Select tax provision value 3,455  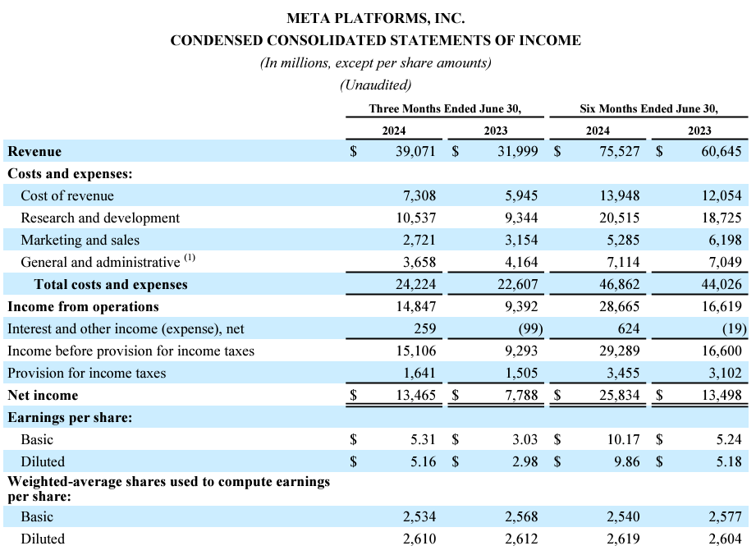[x=623, y=374]
